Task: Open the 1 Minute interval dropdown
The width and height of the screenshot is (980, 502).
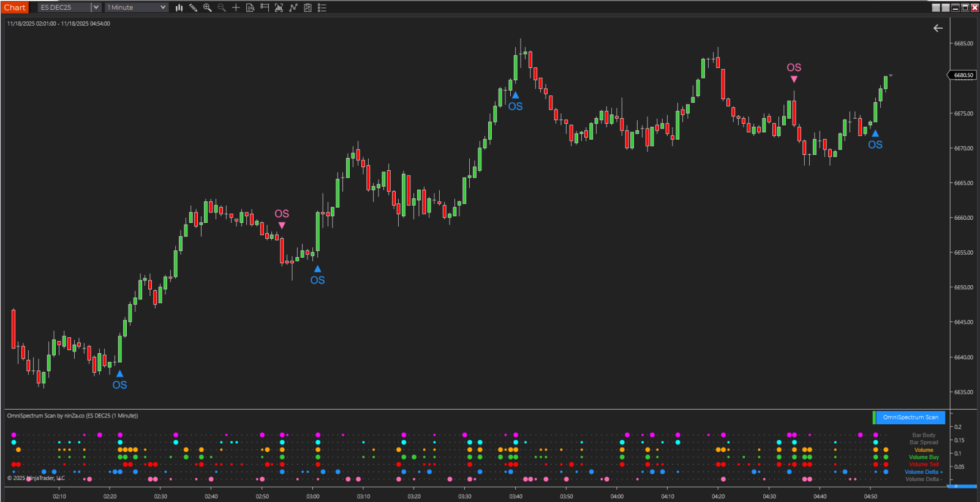Action: coord(137,7)
